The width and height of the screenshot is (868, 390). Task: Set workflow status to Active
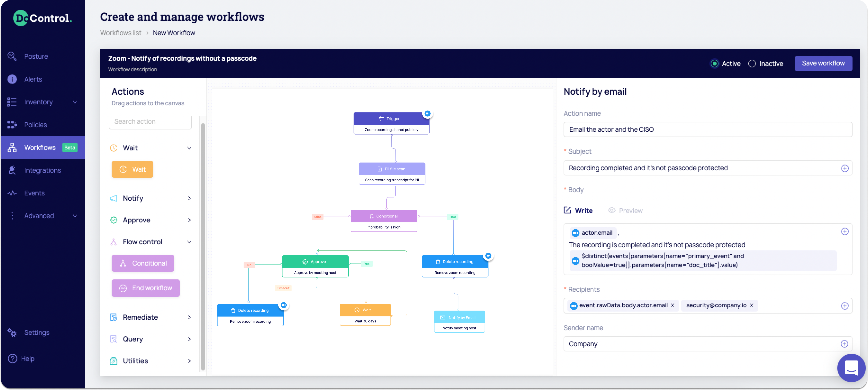[714, 63]
